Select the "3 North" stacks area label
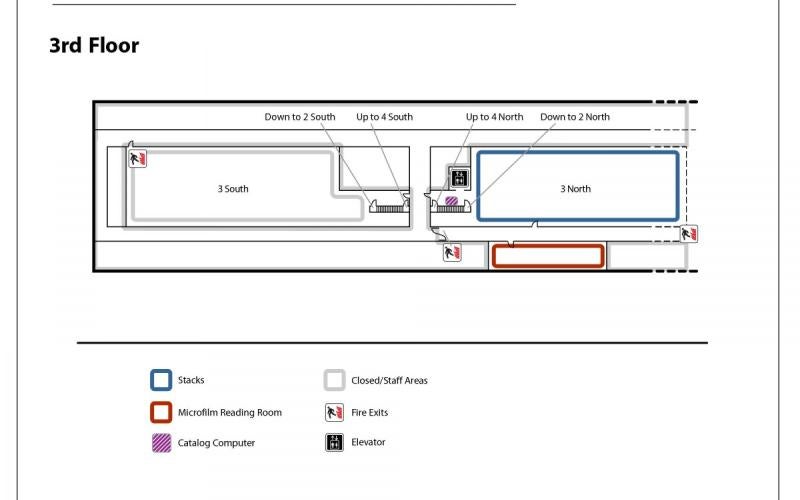The height and width of the screenshot is (500, 800). coord(575,188)
